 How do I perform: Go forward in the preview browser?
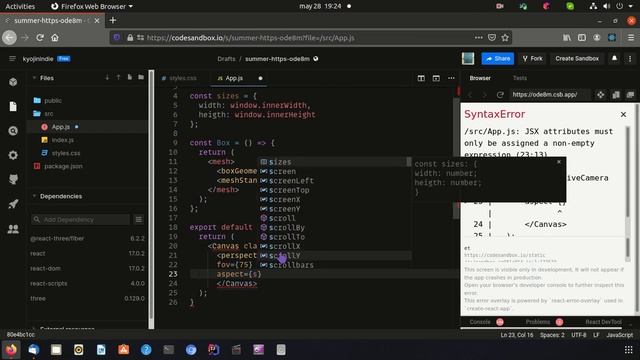pos(484,95)
